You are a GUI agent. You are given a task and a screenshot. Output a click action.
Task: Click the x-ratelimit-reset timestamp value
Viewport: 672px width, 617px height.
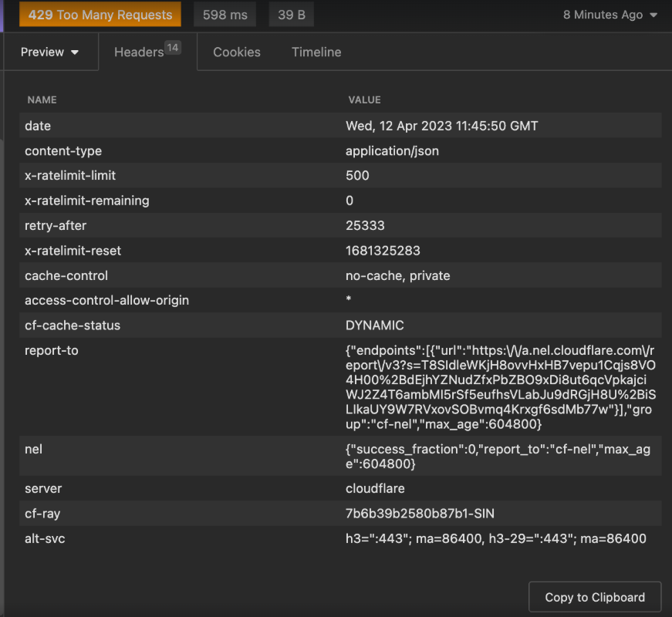383,251
